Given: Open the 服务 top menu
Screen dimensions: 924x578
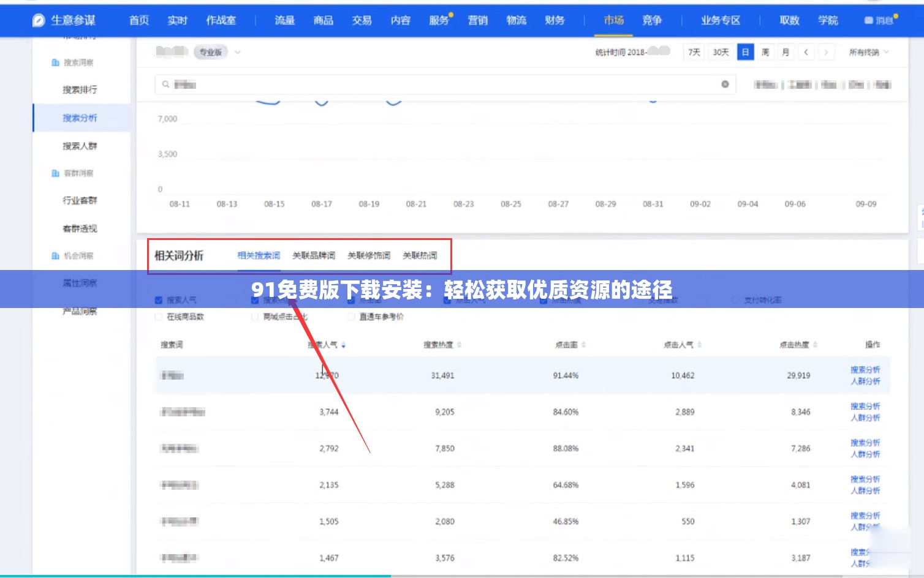Looking at the screenshot, I should 439,20.
